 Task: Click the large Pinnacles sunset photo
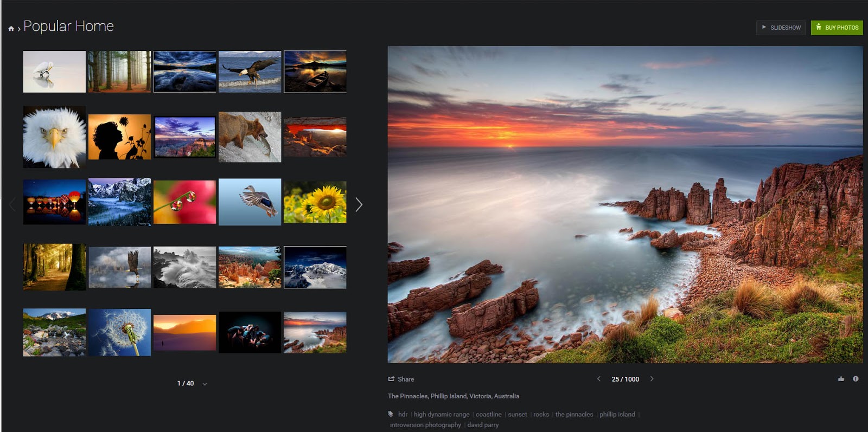tap(625, 204)
